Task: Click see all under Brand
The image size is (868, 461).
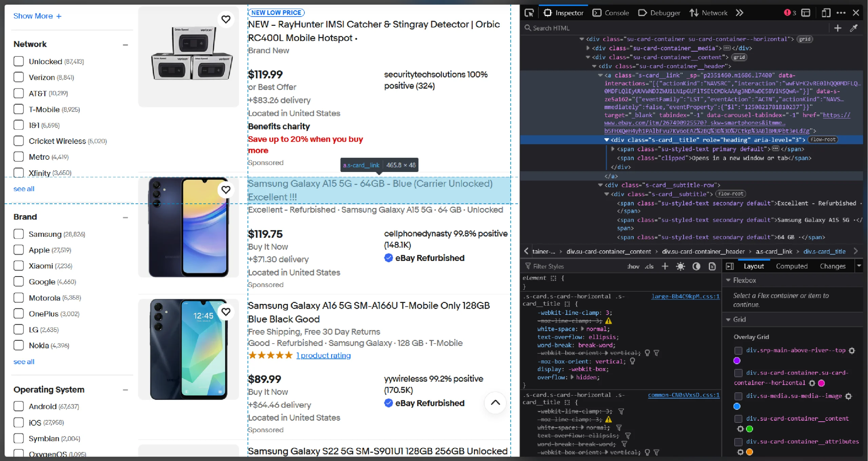Action: [x=23, y=362]
